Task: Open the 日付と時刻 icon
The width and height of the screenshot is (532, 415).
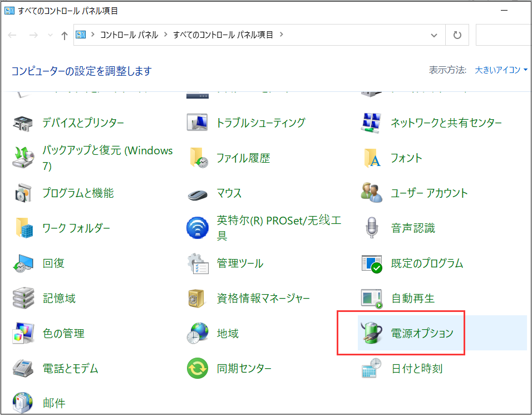Action: (x=372, y=368)
